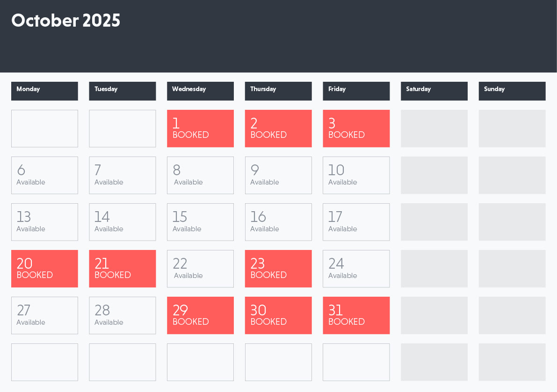The width and height of the screenshot is (557, 392).
Task: Select available date October 15
Action: pos(200,222)
